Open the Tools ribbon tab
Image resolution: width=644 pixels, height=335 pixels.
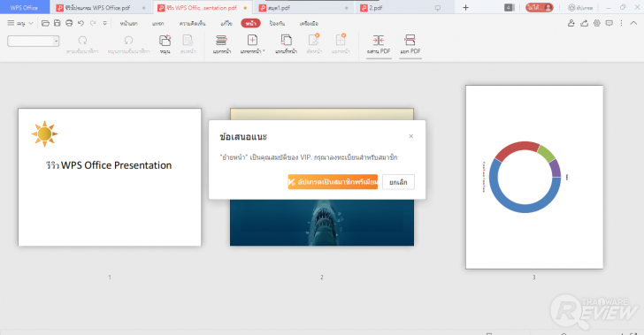(309, 23)
